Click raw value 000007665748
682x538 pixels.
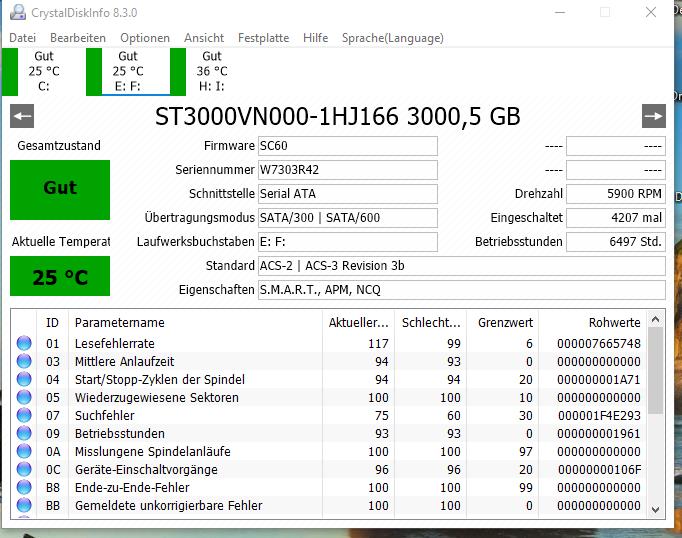598,343
